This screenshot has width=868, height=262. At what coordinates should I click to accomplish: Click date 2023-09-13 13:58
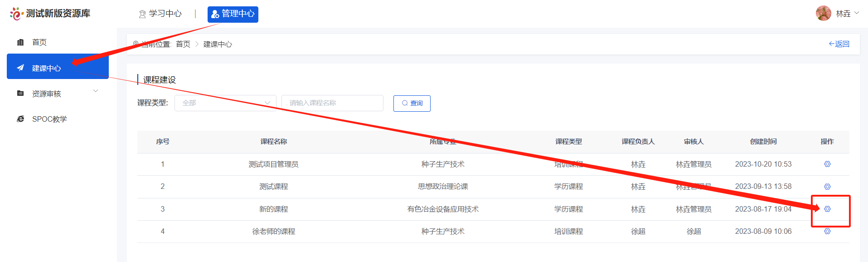[x=763, y=187]
